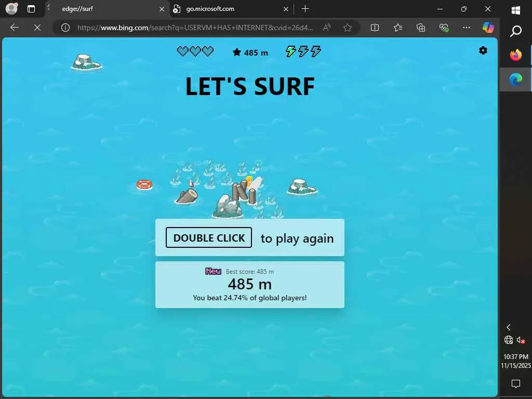Open the surf game settings gear
The image size is (532, 399).
(x=483, y=50)
